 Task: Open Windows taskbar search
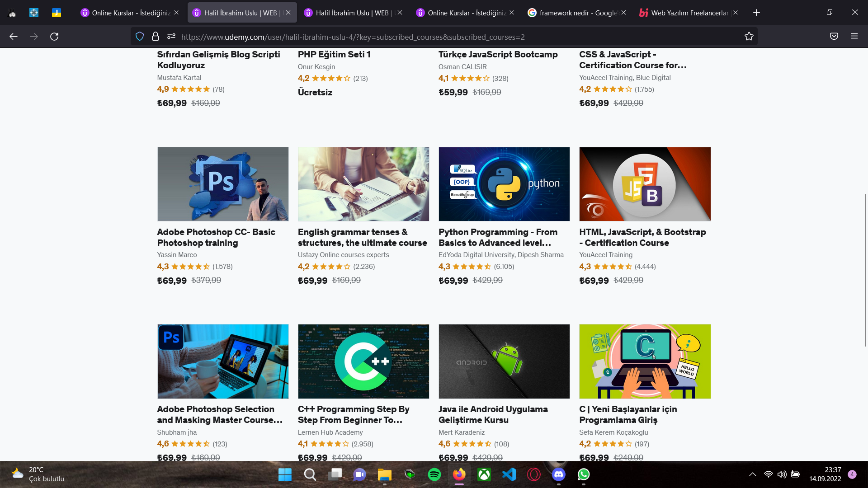[310, 474]
